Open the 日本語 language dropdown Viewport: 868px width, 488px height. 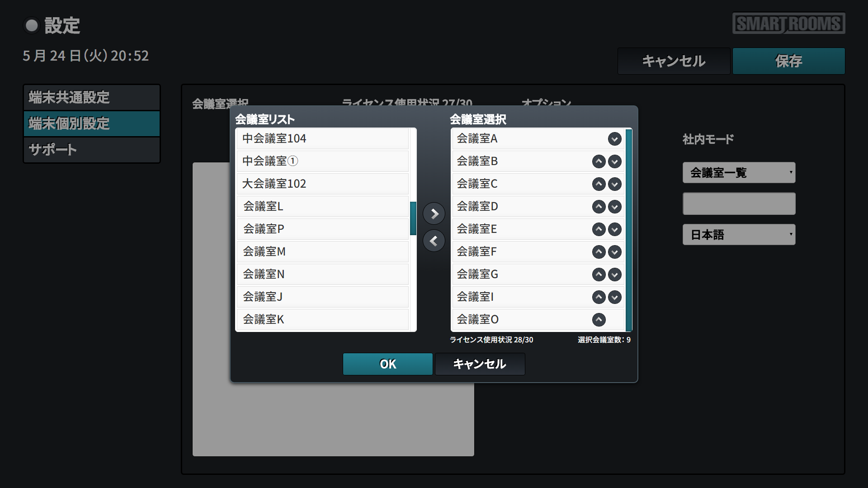(x=739, y=235)
